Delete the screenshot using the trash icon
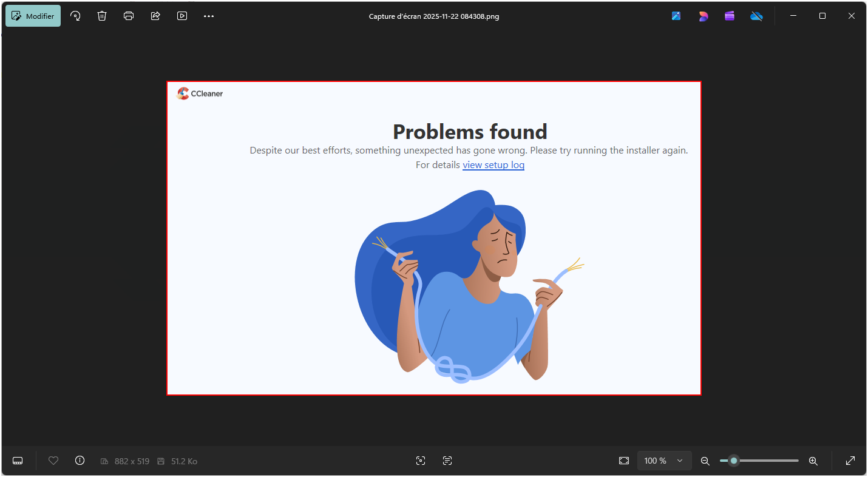Viewport: 868px width, 477px height. point(102,16)
